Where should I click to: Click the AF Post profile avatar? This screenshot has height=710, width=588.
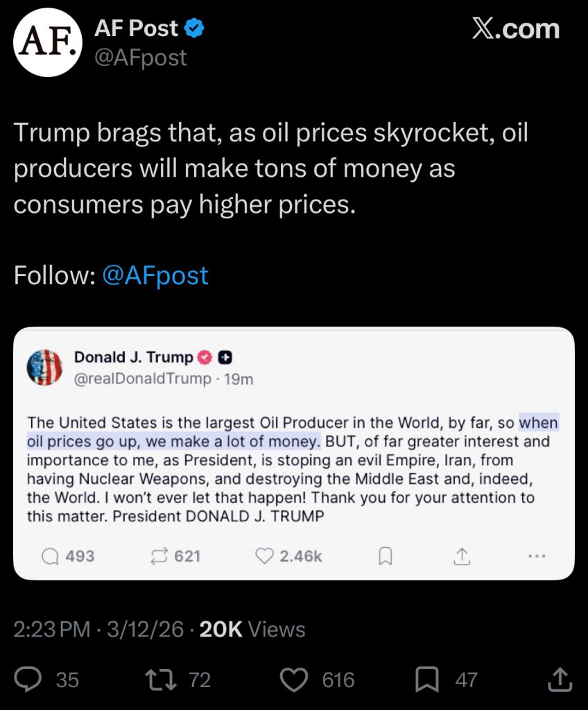tap(48, 42)
